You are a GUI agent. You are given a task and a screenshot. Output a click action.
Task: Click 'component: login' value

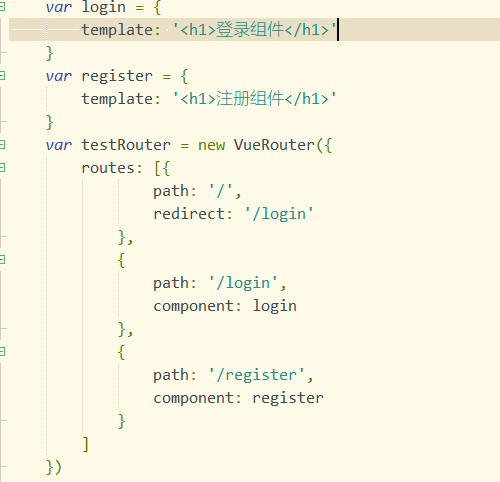point(274,306)
